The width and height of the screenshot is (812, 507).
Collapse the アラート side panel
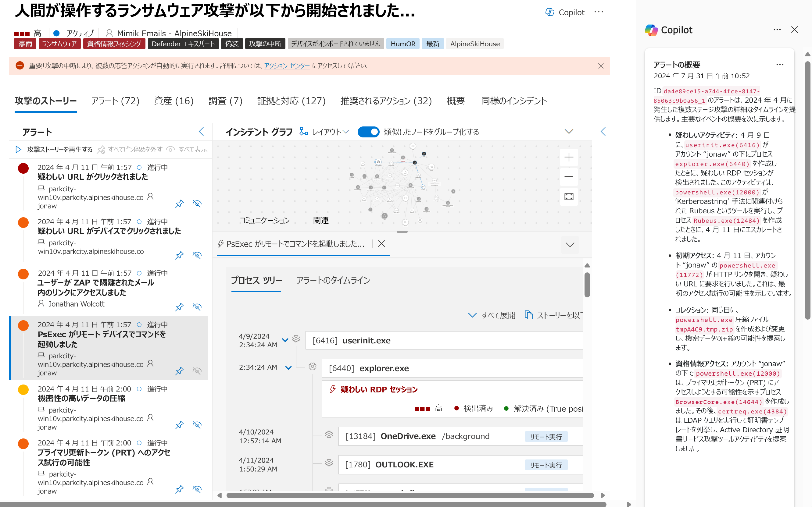click(x=201, y=132)
